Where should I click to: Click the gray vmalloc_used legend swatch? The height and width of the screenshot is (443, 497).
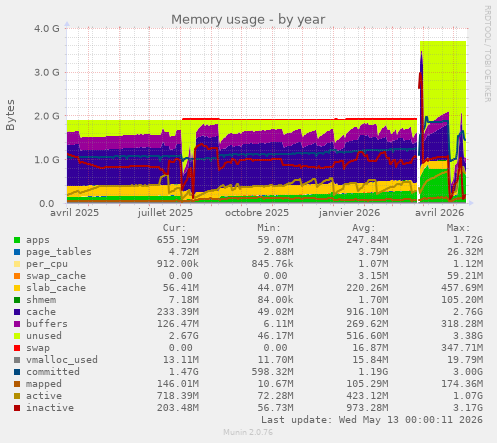coord(17,360)
